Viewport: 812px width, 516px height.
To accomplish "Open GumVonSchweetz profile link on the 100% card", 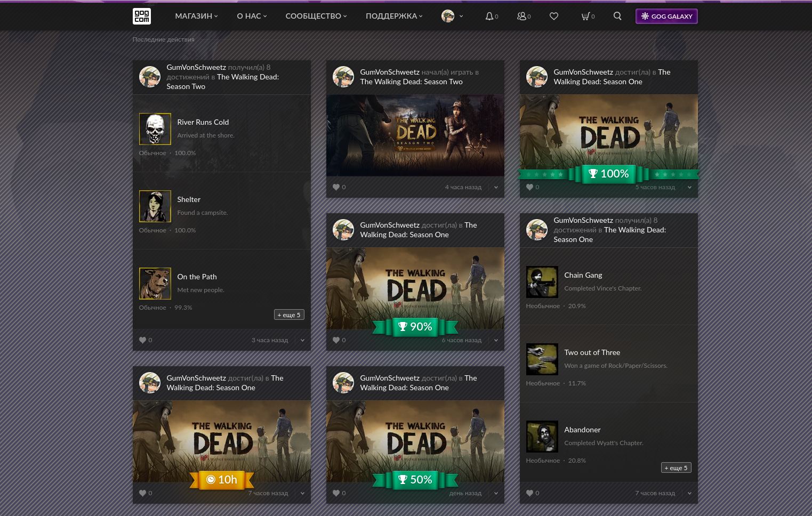I will click(583, 72).
